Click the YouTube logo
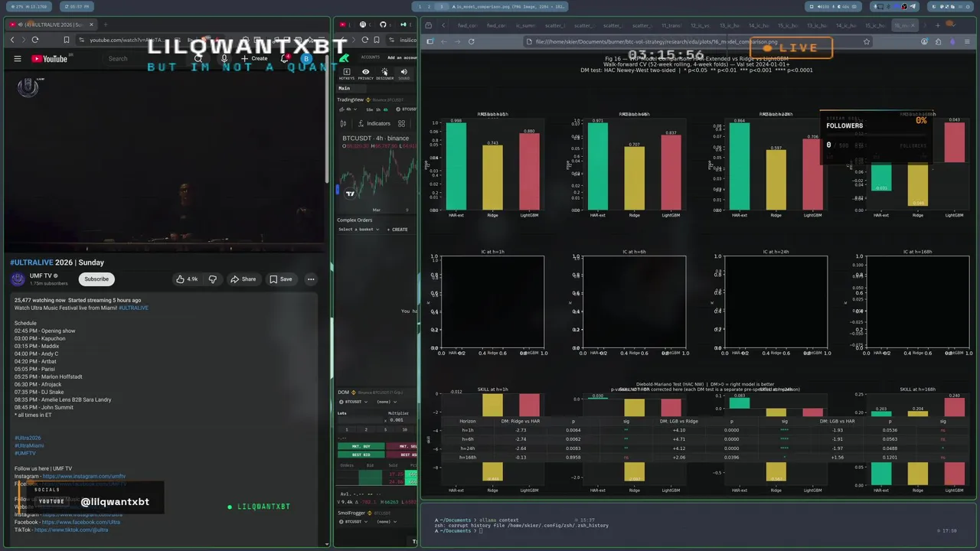Image resolution: width=980 pixels, height=551 pixels. tap(50, 59)
